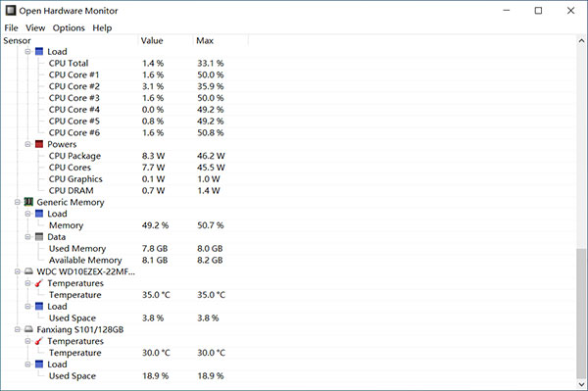Click the red Powers category icon
The image size is (588, 391).
39,144
